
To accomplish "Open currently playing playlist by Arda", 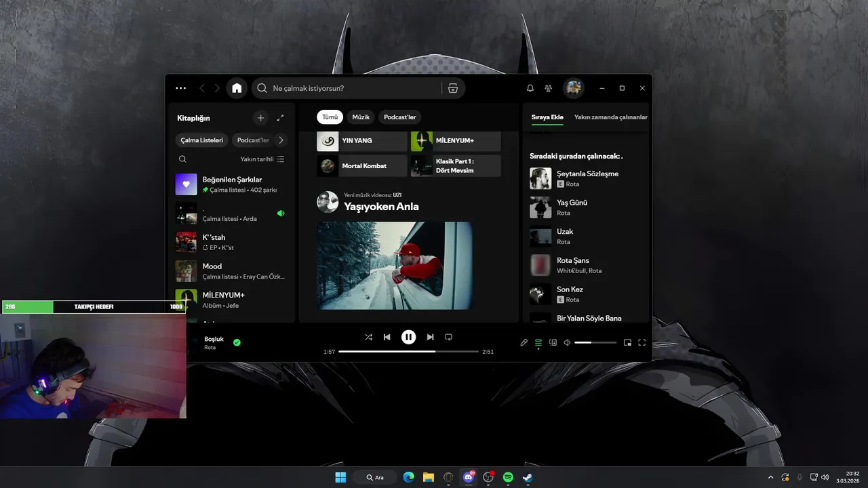I will pos(231,213).
